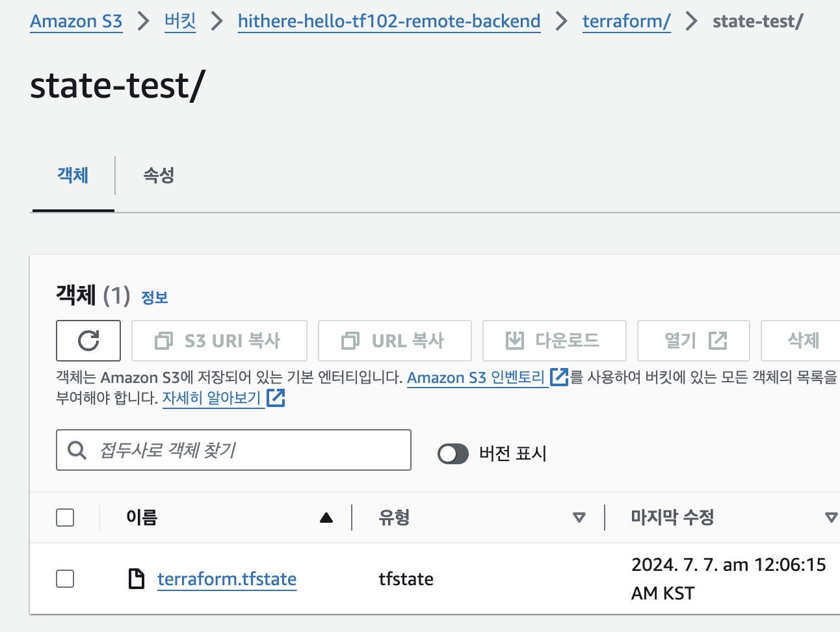This screenshot has width=840, height=632.
Task: Open the 정보 info link
Action: click(155, 298)
